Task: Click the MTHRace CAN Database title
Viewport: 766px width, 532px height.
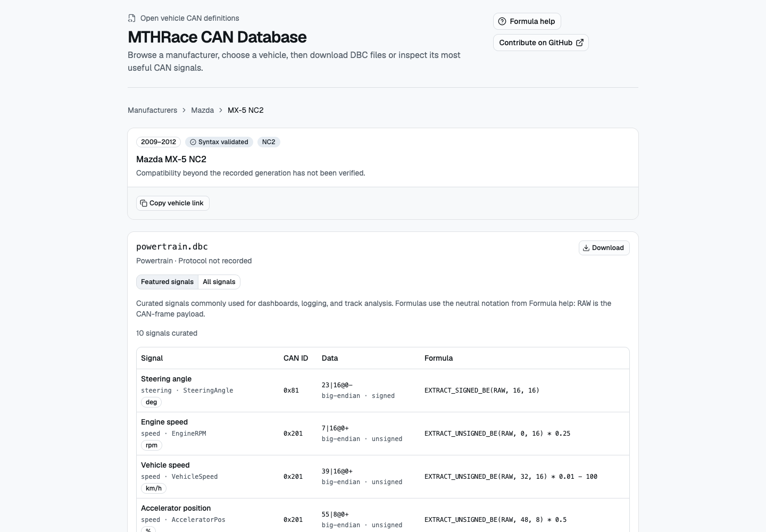Action: tap(217, 37)
